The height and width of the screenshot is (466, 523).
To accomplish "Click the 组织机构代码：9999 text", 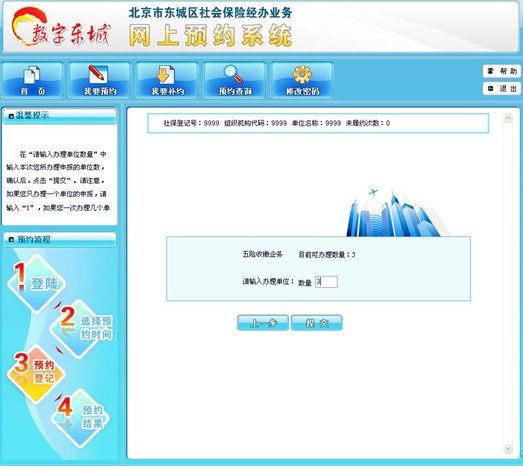I will tap(255, 123).
